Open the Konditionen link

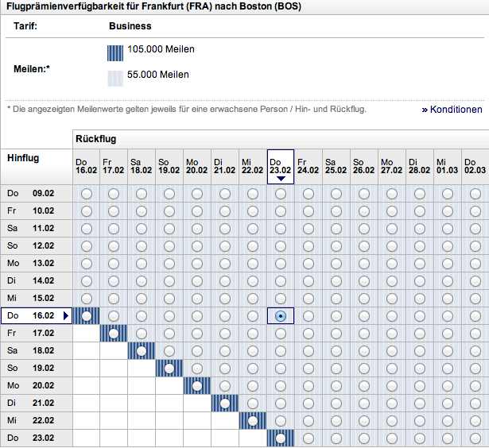coord(452,110)
